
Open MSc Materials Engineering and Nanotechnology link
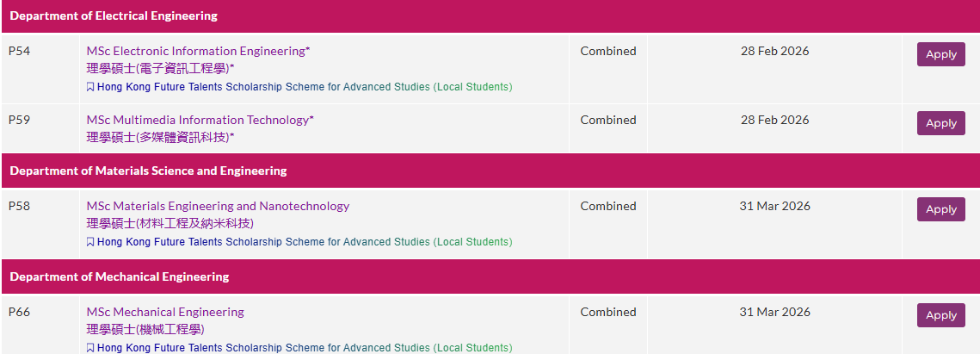pos(218,207)
